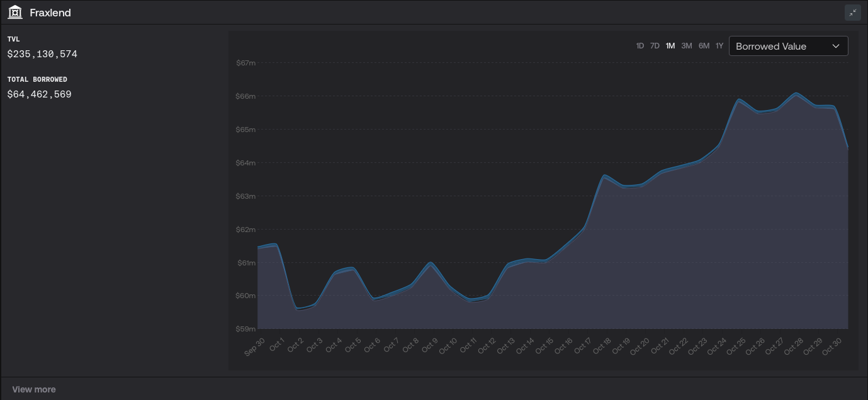Viewport: 868px width, 400px height.
Task: Show the 6M chart range
Action: (x=704, y=46)
